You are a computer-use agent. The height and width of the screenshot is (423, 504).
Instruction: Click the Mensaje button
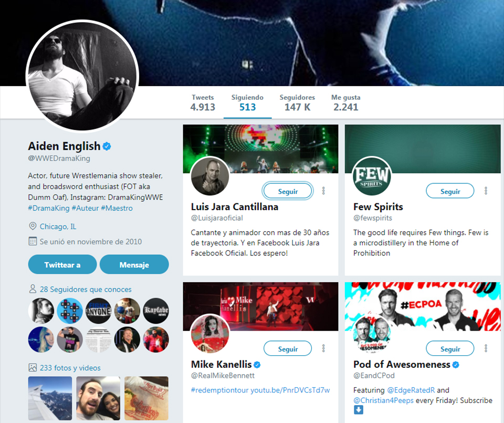pos(134,264)
